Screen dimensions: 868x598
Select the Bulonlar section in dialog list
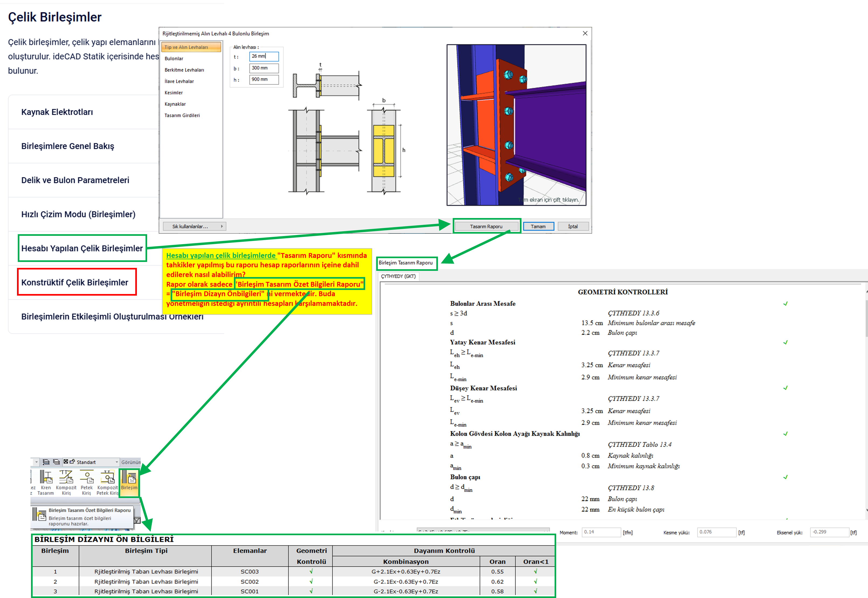[174, 58]
